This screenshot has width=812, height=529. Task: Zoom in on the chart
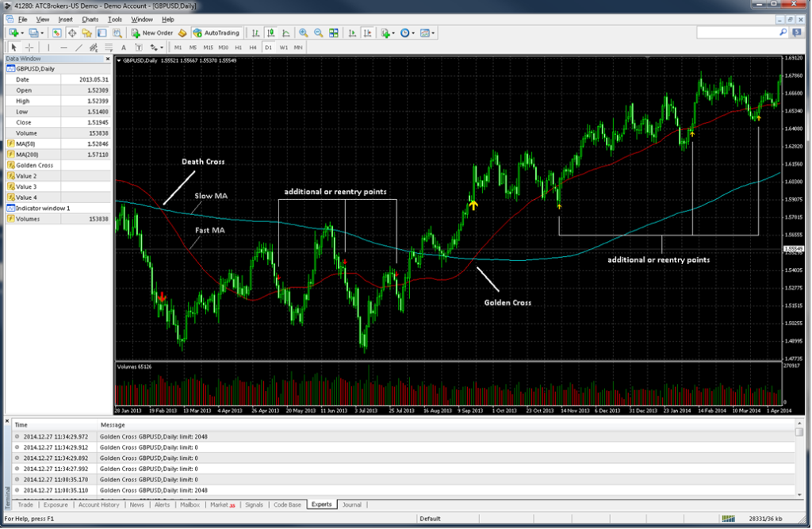(303, 33)
